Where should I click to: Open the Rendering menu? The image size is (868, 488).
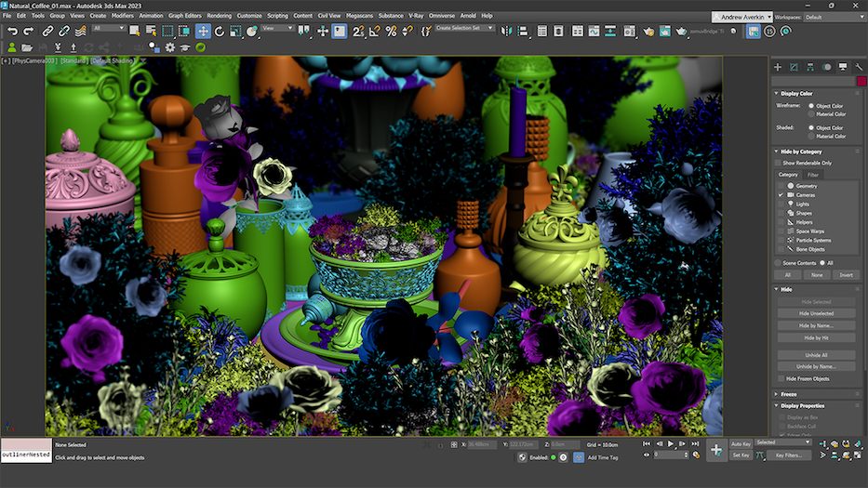[x=220, y=16]
